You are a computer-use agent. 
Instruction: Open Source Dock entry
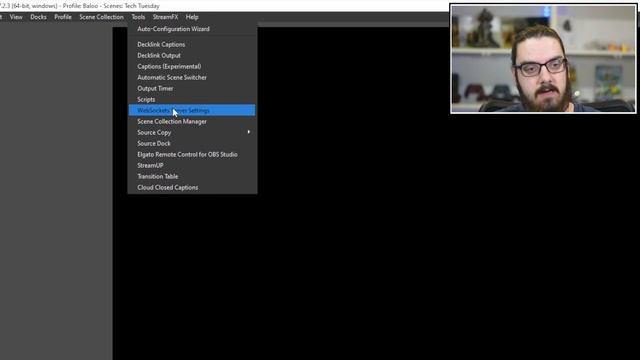click(192, 144)
